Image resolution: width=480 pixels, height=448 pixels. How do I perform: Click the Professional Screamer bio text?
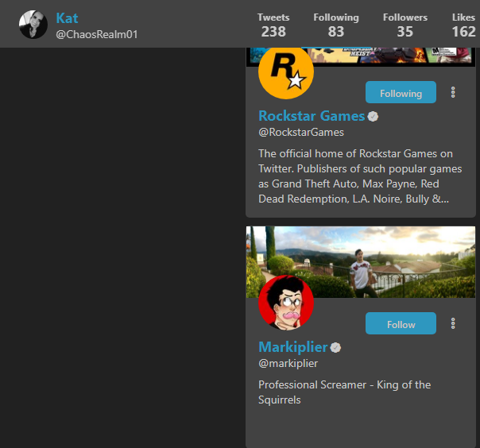[x=344, y=392]
